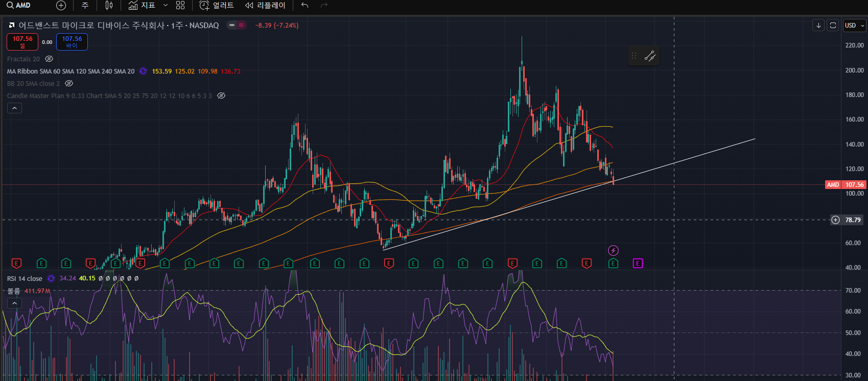Viewport: 868px width, 381px height.
Task: Toggle visibility of Candle Master Plan indicator
Action: click(221, 96)
